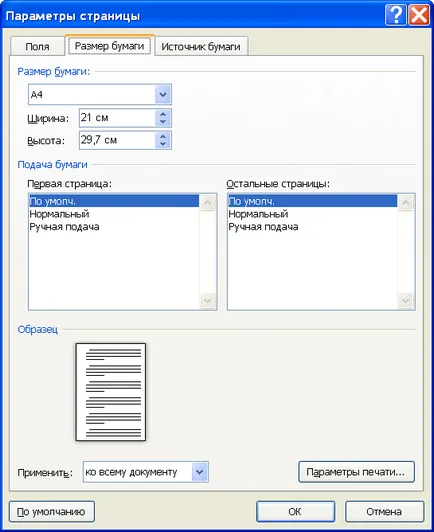Click up scroll arrow of Остальные страницы list
Screen dimensions: 434x532
tap(405, 203)
